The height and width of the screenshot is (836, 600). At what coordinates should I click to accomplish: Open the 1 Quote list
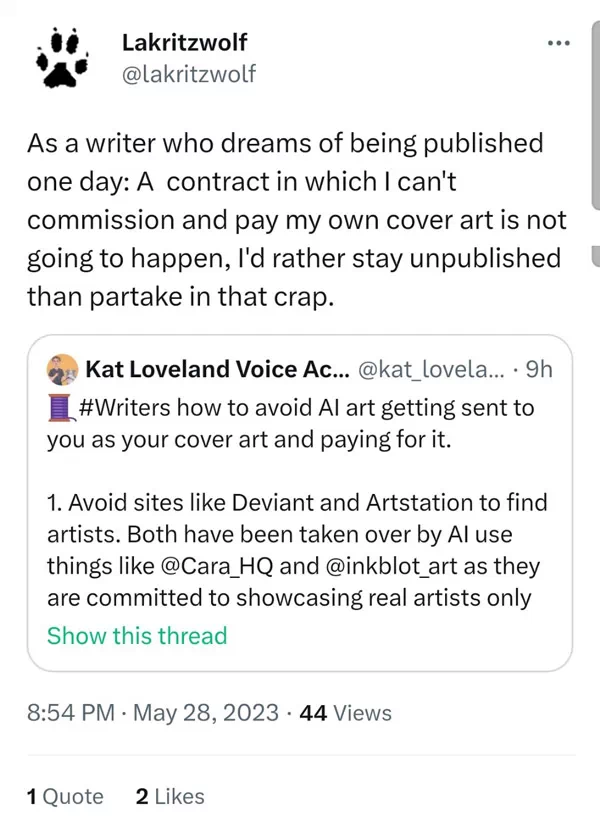coord(65,796)
